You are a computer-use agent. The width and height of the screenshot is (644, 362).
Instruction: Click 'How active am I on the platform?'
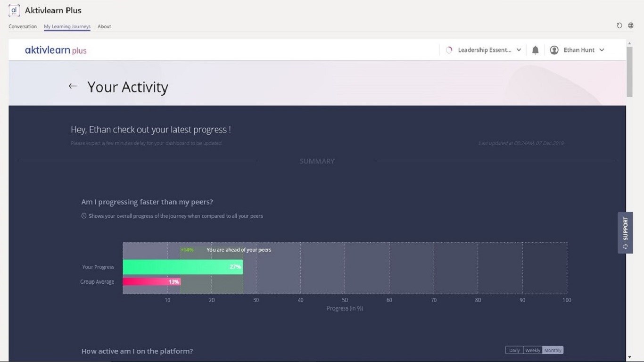coord(137,351)
